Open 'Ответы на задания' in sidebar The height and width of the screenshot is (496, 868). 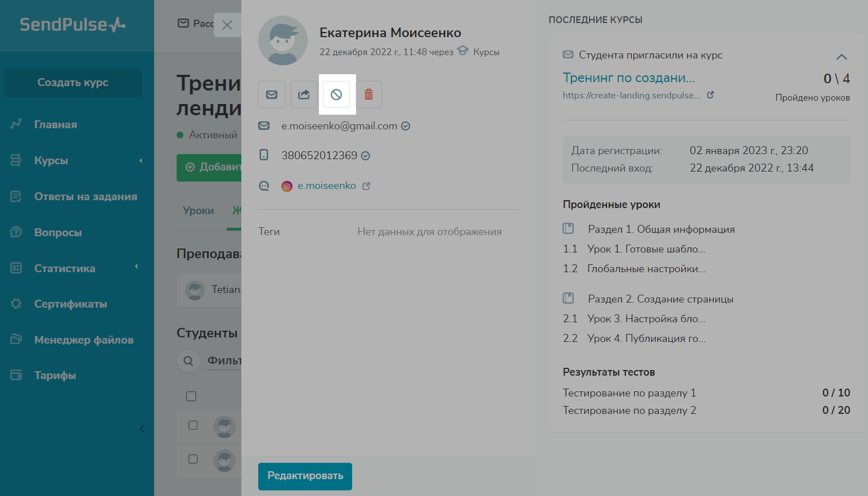click(86, 196)
